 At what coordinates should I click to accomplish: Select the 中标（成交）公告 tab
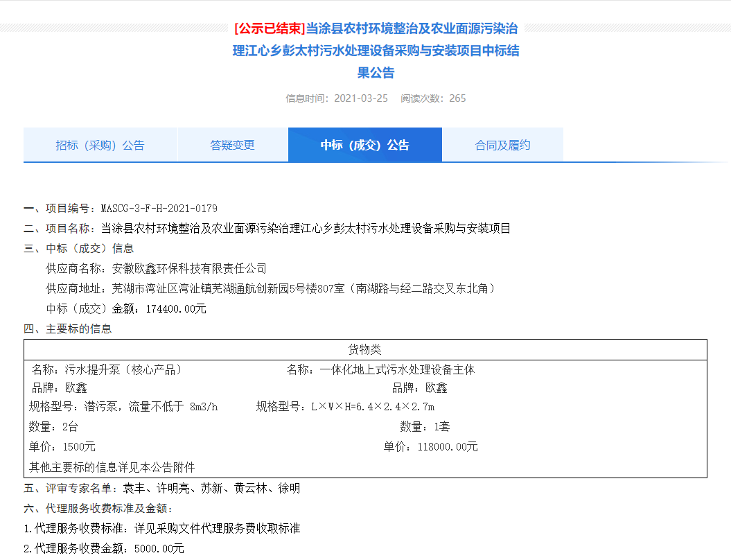[364, 146]
